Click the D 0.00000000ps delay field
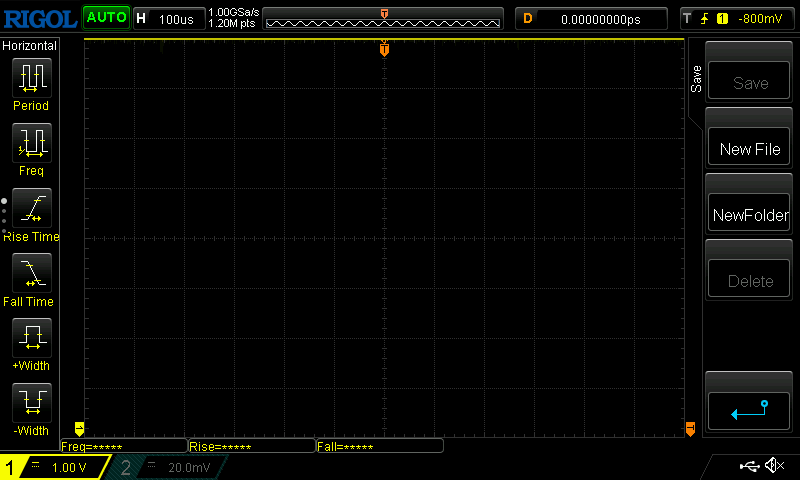The height and width of the screenshot is (480, 800). [591, 19]
